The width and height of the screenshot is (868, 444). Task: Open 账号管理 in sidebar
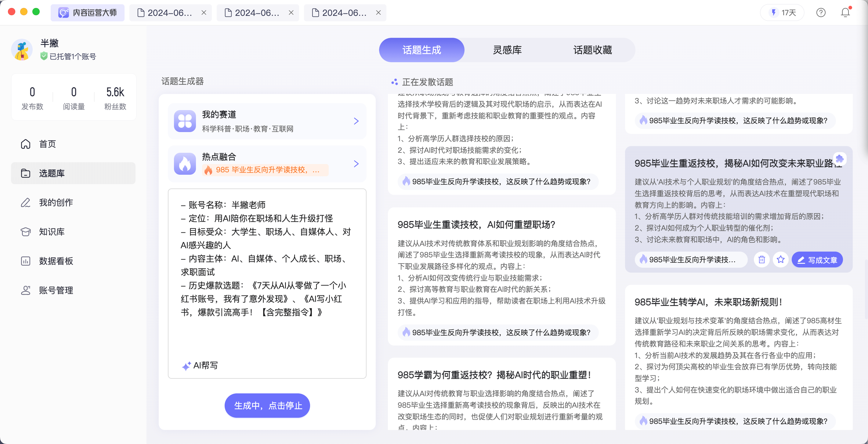(56, 290)
